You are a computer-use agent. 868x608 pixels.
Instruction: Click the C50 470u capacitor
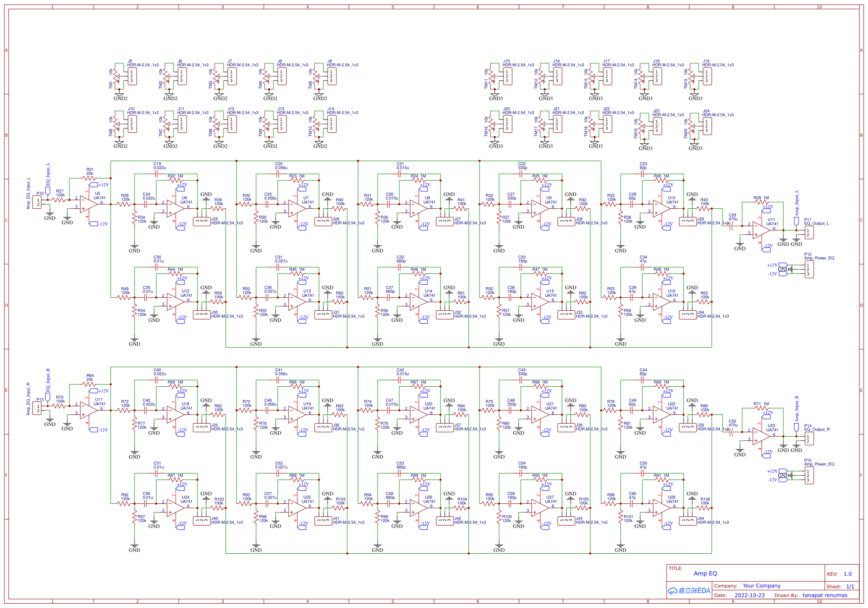point(732,432)
